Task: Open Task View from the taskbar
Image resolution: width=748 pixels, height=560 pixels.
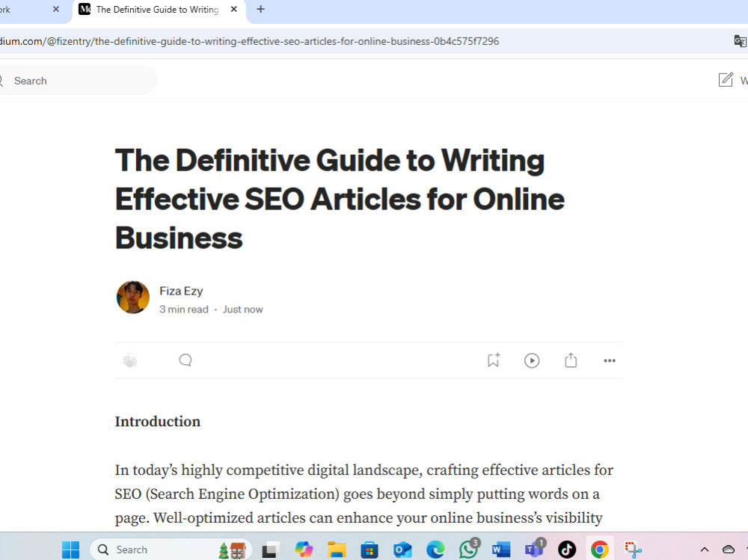Action: tap(270, 550)
